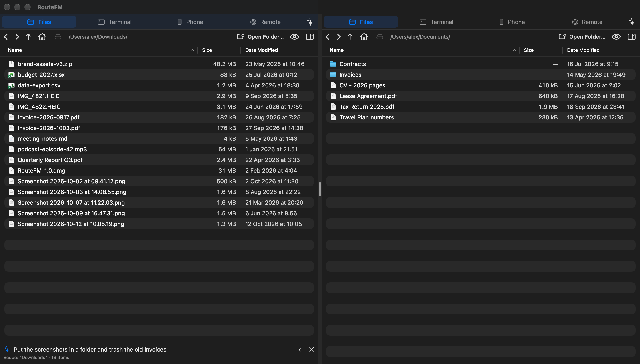The height and width of the screenshot is (364, 640).
Task: Switch to Terminal tab in left pane
Action: tap(115, 22)
